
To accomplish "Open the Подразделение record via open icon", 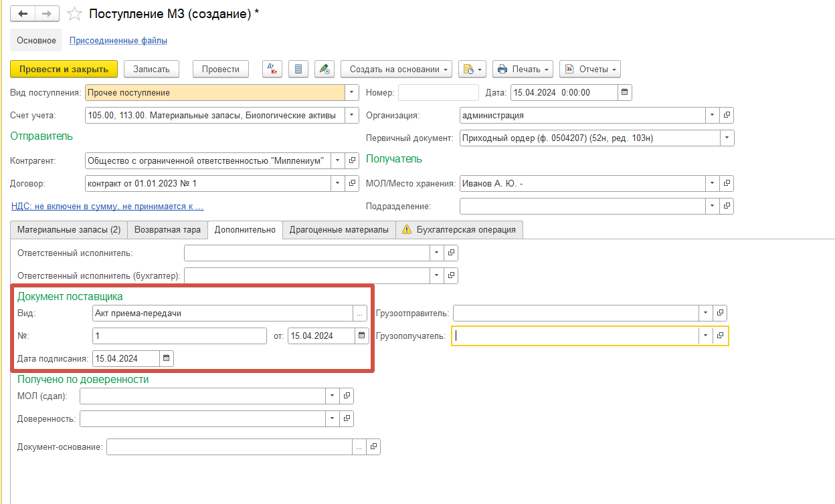I will pos(727,206).
